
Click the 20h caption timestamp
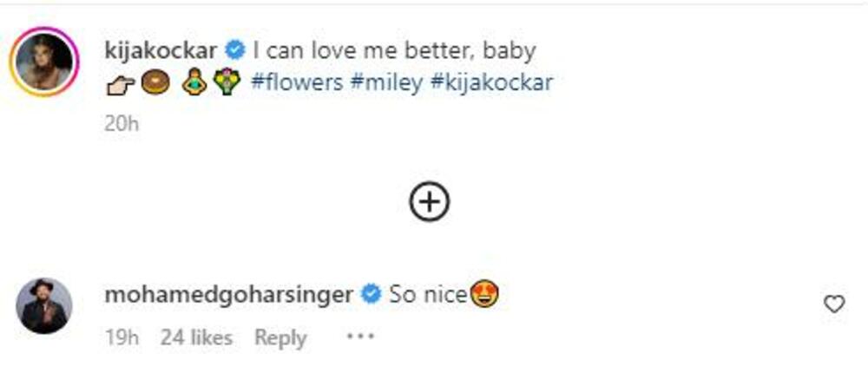(122, 123)
